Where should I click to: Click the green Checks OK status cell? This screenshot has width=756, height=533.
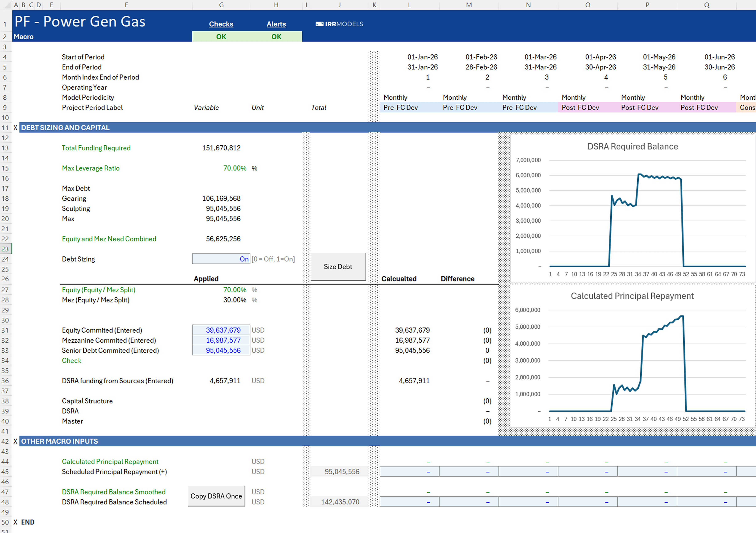[221, 36]
